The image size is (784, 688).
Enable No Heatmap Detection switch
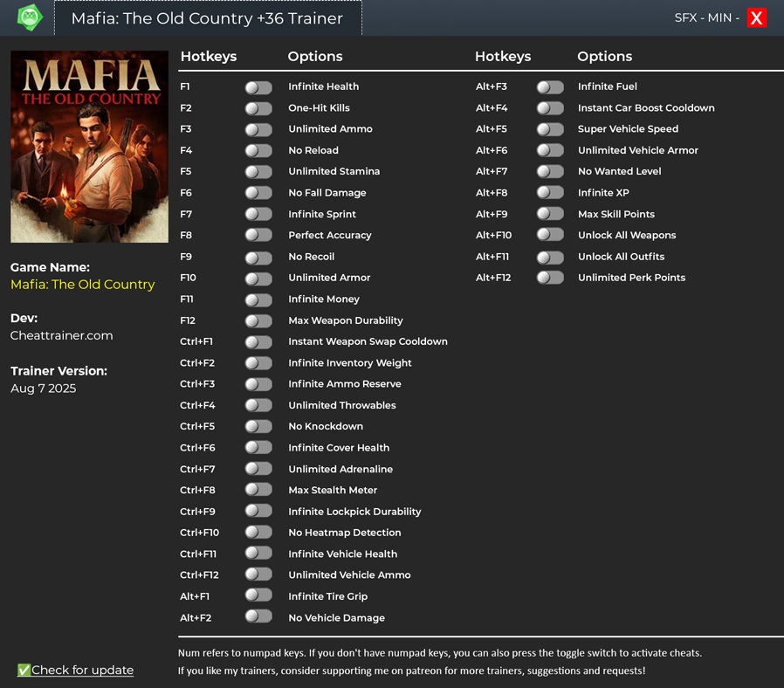tap(258, 532)
